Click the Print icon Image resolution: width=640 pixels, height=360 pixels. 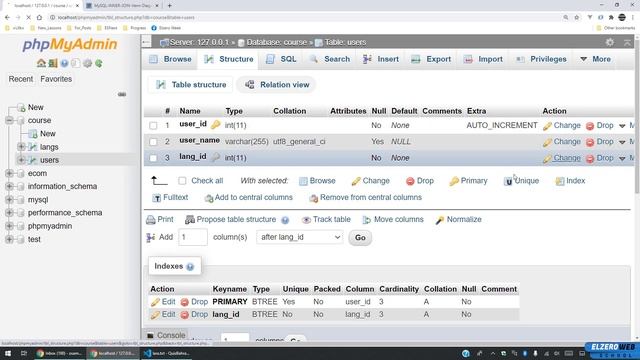click(x=151, y=220)
